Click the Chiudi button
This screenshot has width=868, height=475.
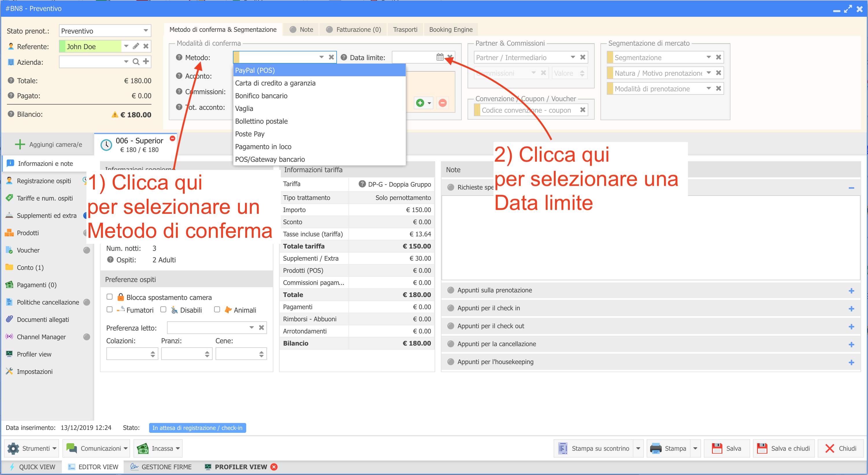pos(841,448)
